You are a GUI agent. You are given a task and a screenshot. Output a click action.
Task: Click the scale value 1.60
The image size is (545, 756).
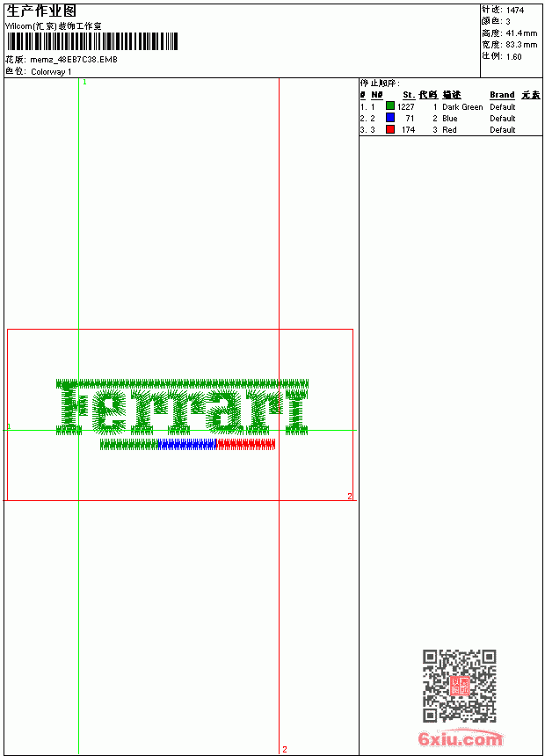(513, 56)
